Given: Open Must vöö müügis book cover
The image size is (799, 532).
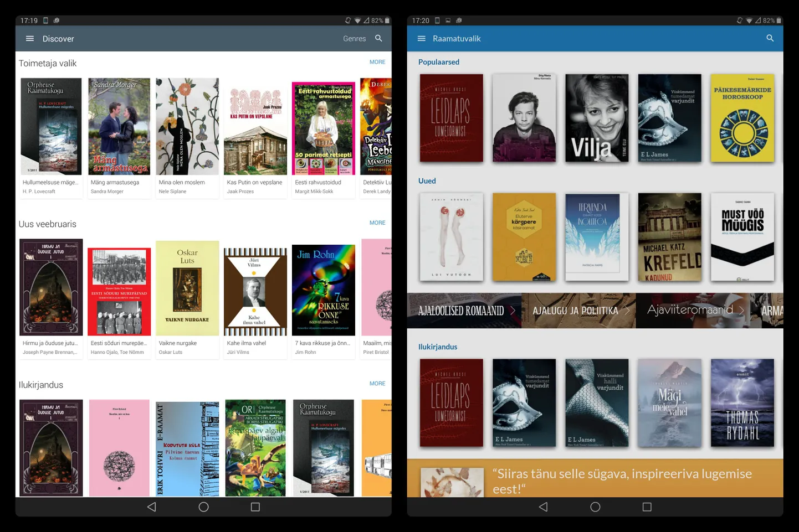Looking at the screenshot, I should [742, 237].
